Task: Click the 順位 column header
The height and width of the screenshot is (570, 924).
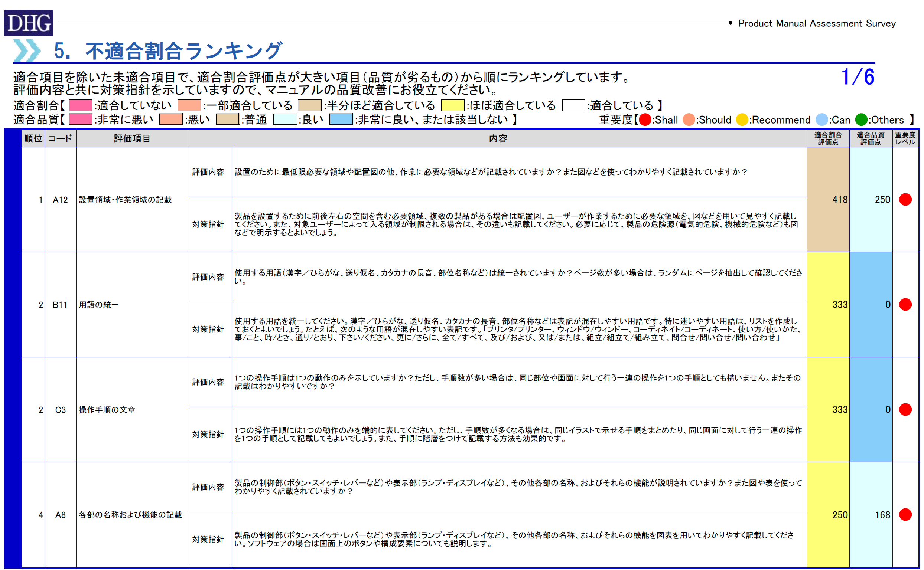Action: [33, 138]
